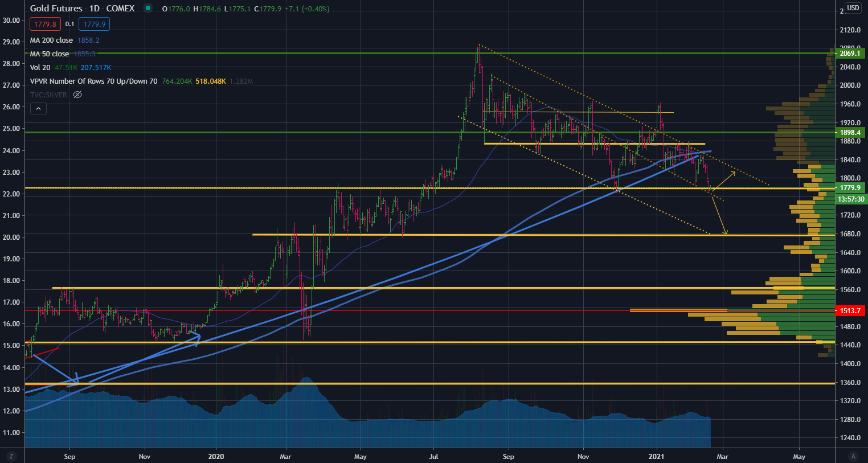
Task: Click the green market status dot
Action: pos(148,8)
